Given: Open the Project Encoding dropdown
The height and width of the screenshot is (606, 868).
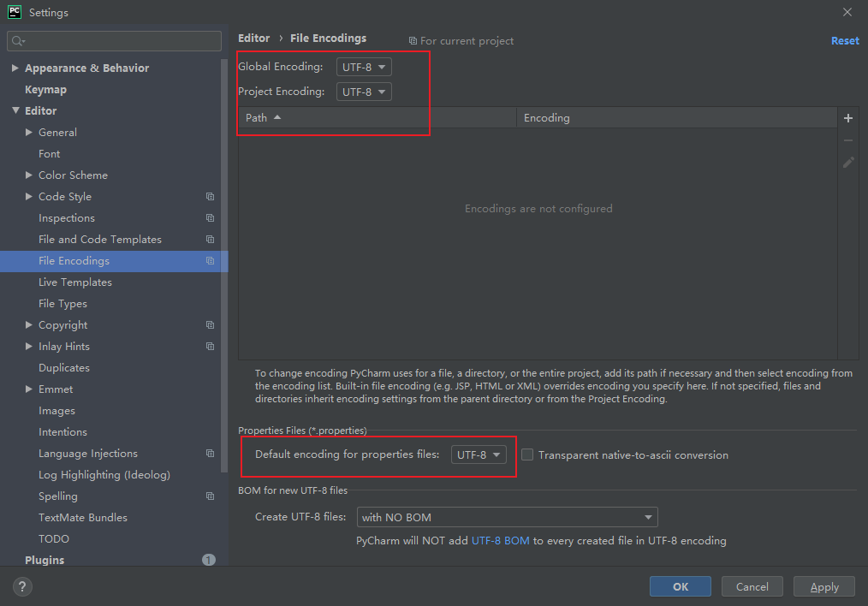Looking at the screenshot, I should 365,92.
